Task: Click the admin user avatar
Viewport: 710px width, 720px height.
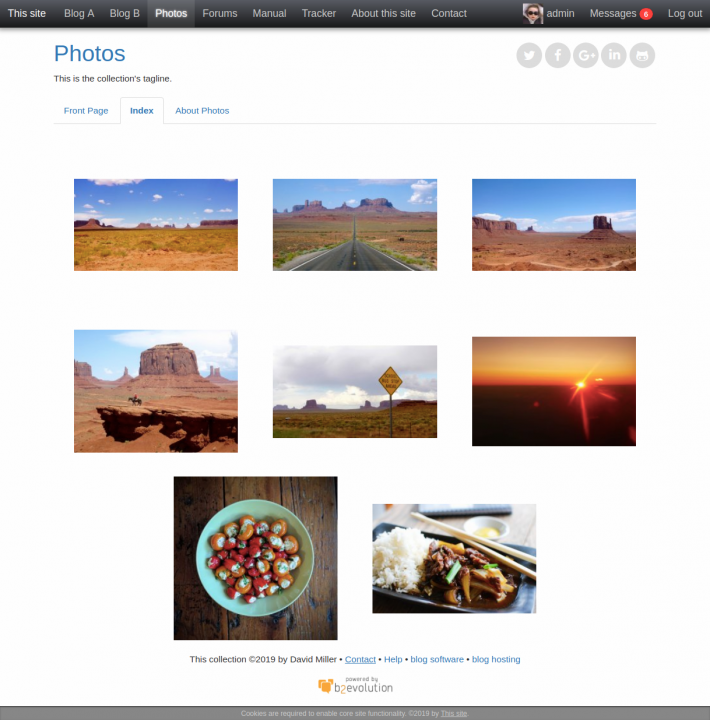Action: click(533, 14)
